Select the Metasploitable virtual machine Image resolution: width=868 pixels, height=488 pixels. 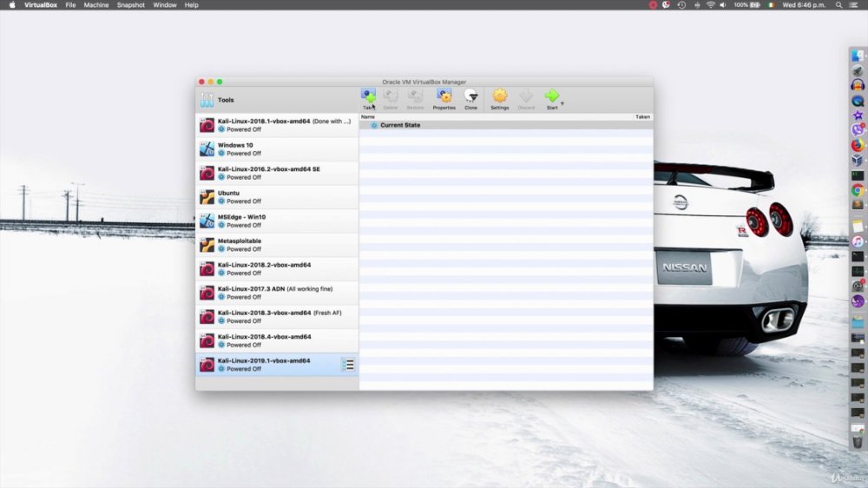coord(277,245)
